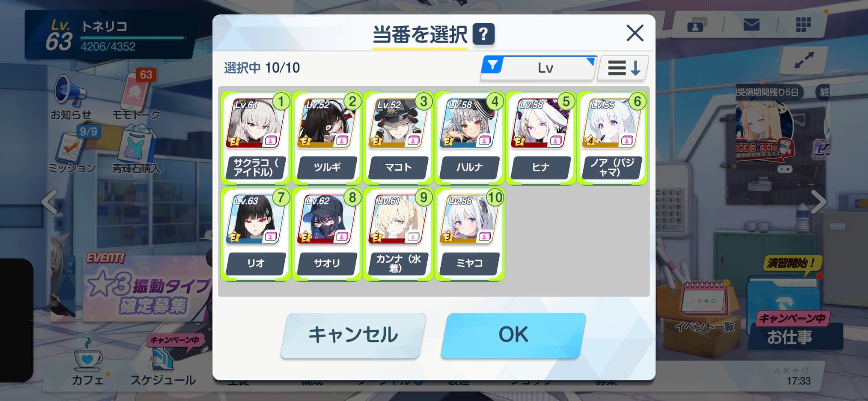
Task: Deselect student サオリ numbered 8
Action: tap(327, 234)
